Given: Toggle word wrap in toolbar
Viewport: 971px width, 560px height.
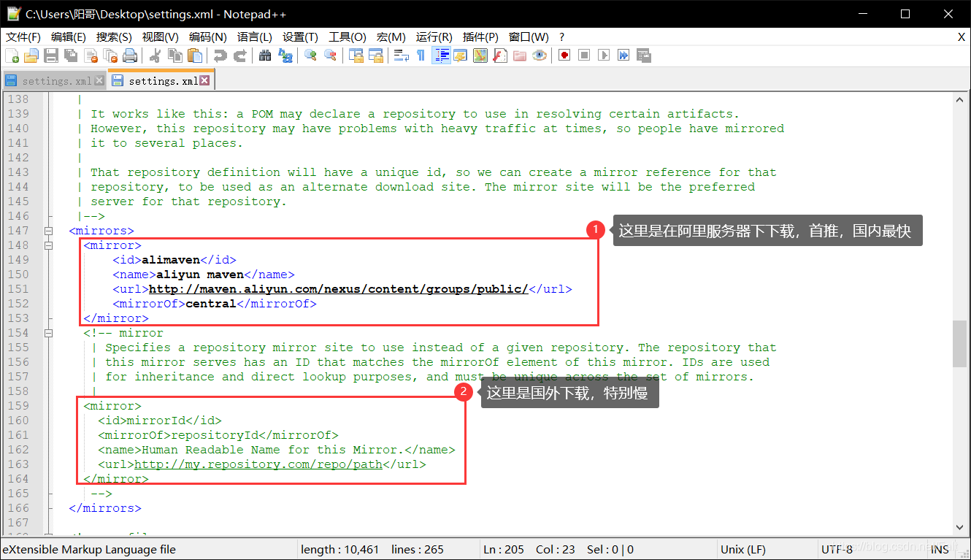Looking at the screenshot, I should click(x=401, y=55).
